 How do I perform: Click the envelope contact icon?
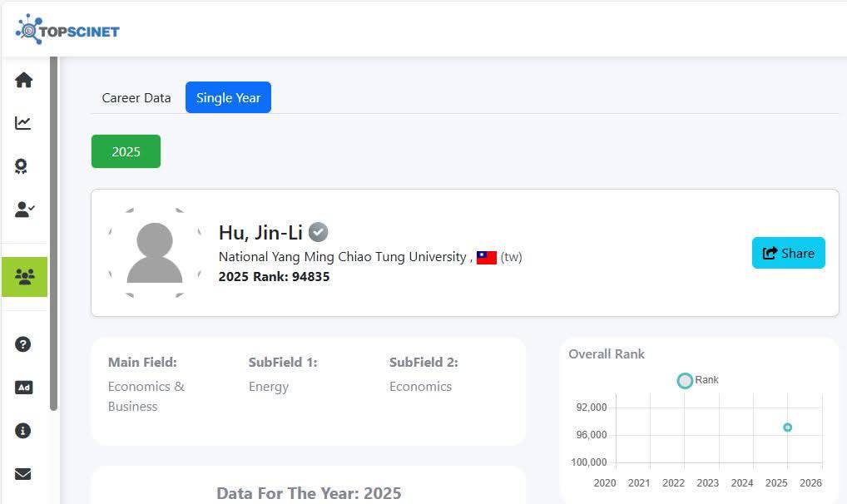tap(23, 474)
